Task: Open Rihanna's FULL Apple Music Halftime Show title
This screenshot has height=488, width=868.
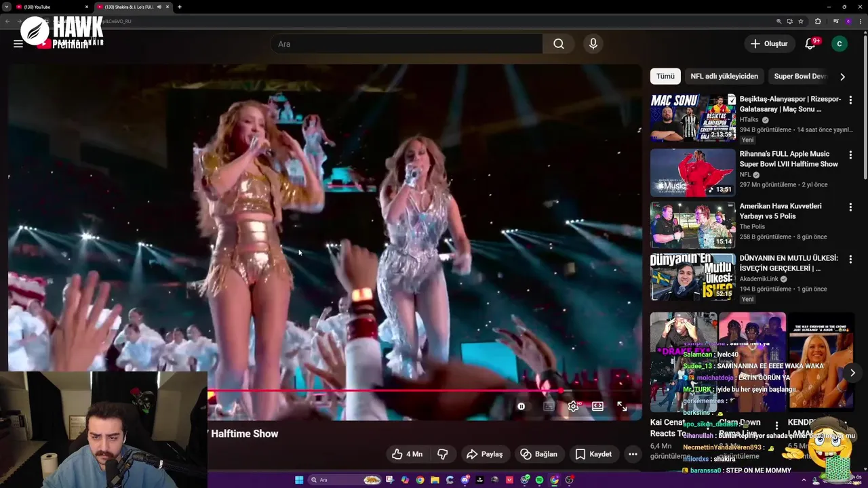Action: click(x=789, y=159)
